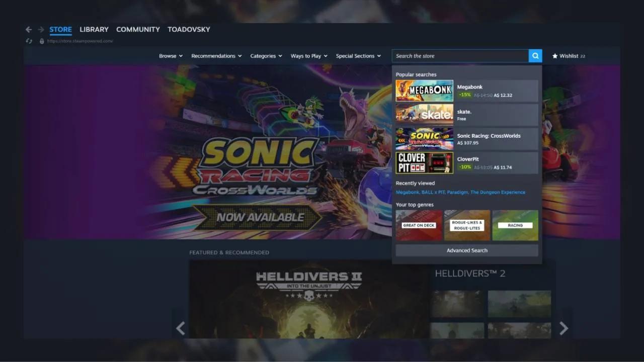The width and height of the screenshot is (644, 362).
Task: Click the HELLDIVERS 2 title text
Action: pos(470,274)
